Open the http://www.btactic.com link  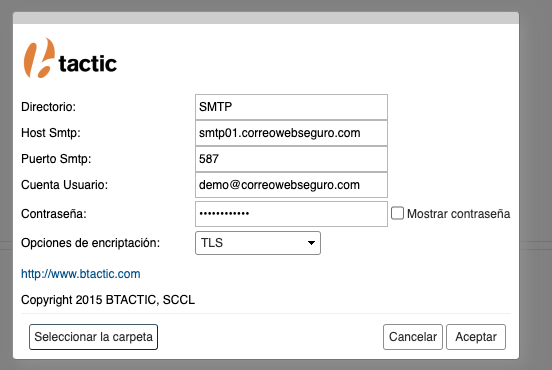(x=81, y=274)
